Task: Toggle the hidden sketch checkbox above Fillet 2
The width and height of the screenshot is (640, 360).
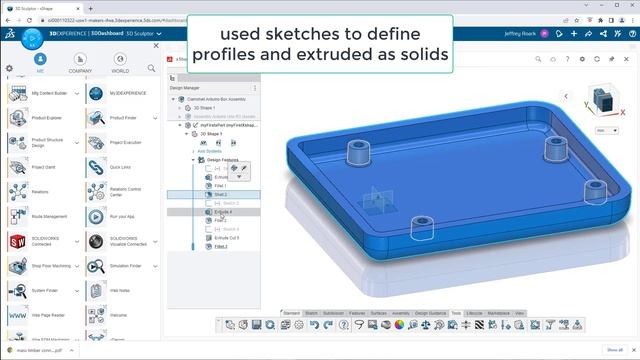Action: [x=209, y=203]
